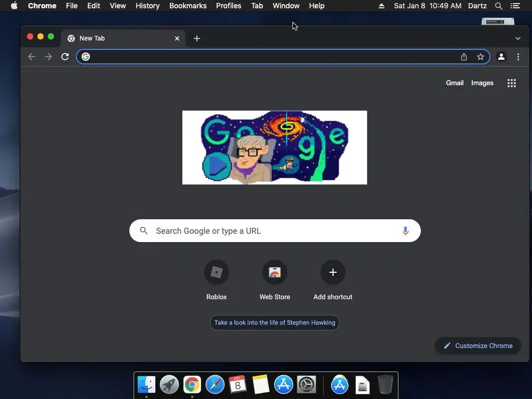532x399 pixels.
Task: Click Add shortcut plus button
Action: tap(333, 272)
